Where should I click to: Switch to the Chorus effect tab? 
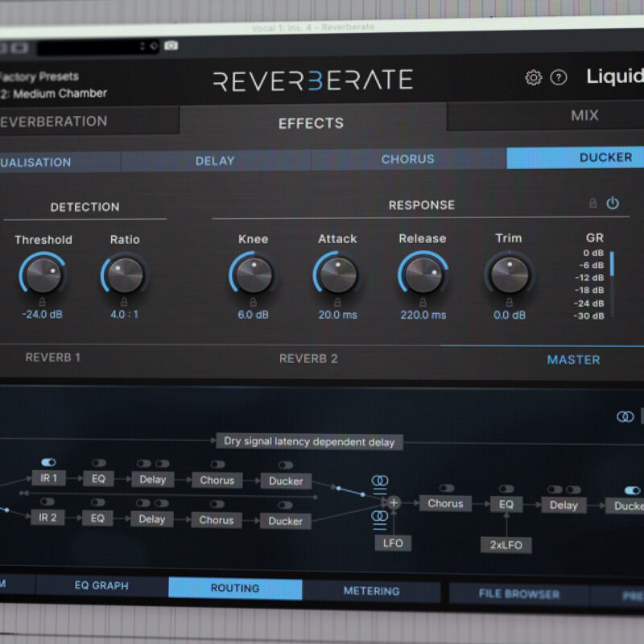(408, 159)
